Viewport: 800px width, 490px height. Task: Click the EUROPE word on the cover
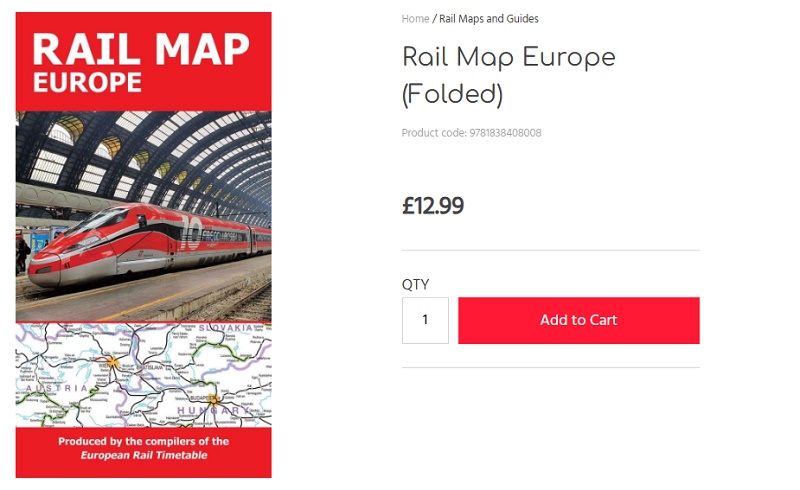(x=87, y=82)
